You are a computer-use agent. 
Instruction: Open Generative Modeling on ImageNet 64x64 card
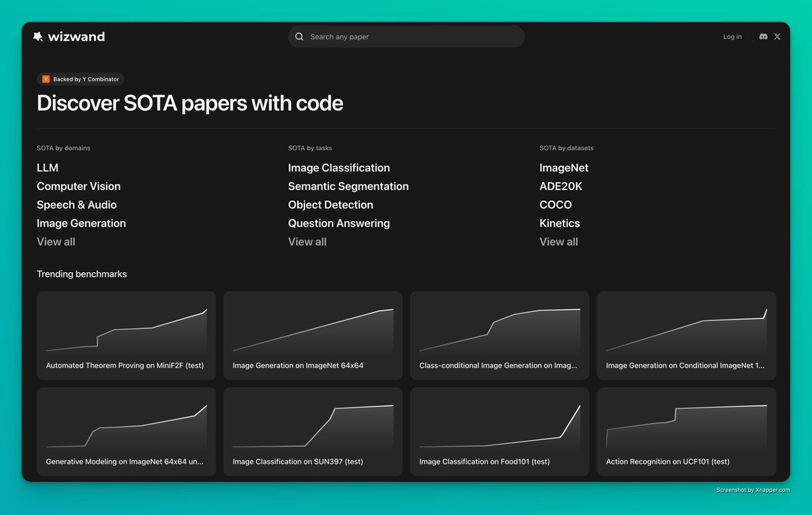pos(127,432)
